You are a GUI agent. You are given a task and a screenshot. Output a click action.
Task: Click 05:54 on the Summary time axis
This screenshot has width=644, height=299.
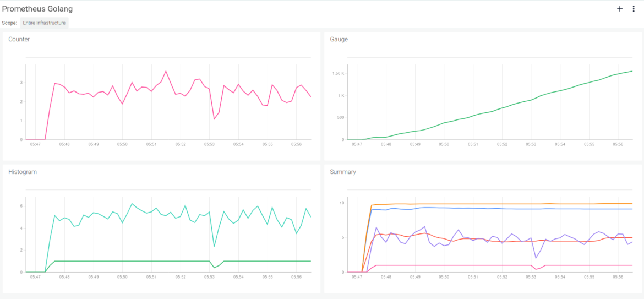coord(560,277)
